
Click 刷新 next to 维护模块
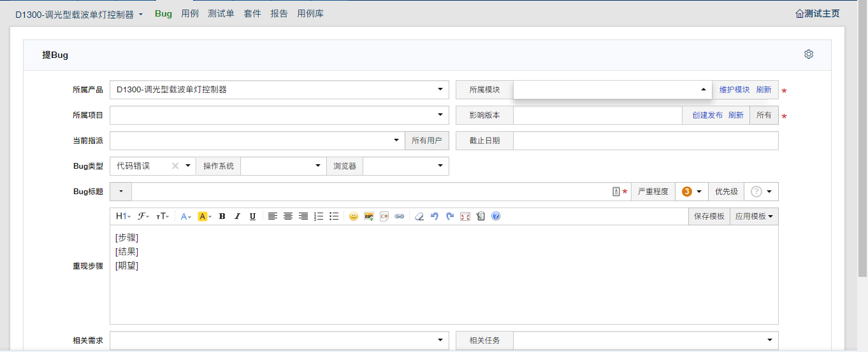(x=763, y=90)
